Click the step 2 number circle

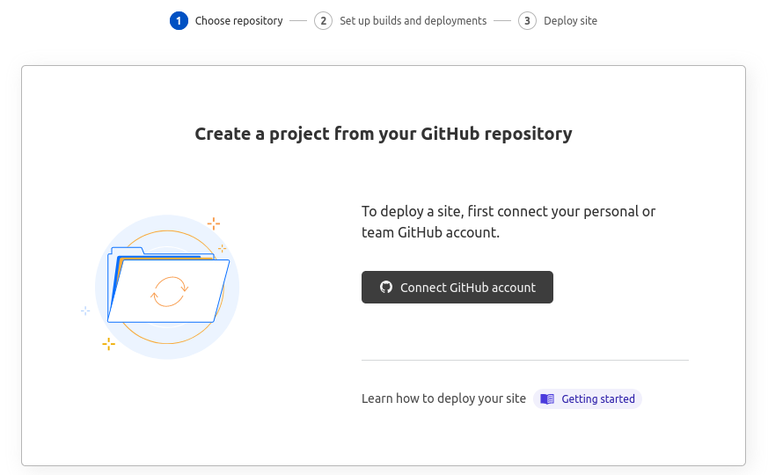323,20
